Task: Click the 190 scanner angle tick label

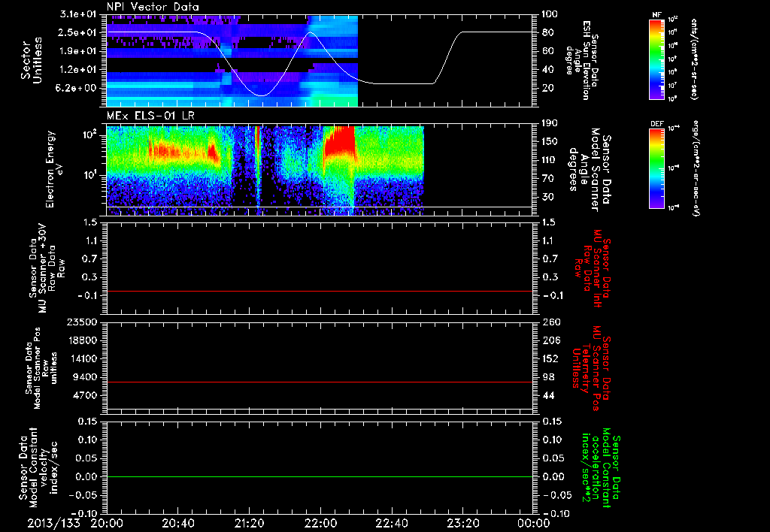Action: pyautogui.click(x=550, y=123)
